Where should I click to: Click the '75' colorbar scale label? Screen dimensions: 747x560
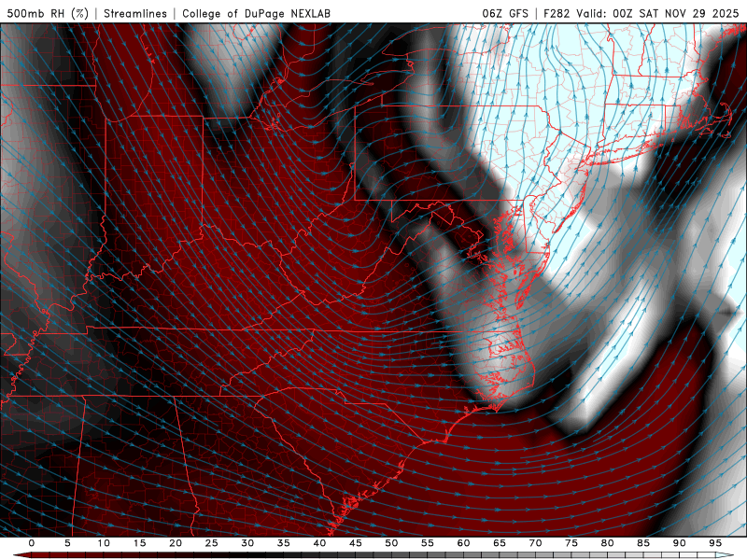[571, 543]
